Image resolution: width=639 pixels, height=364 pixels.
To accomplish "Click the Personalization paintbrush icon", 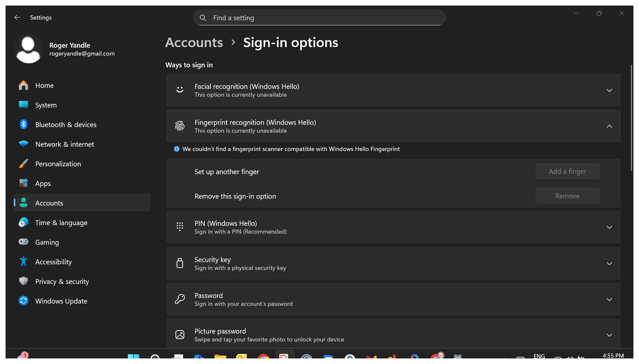I will coord(24,164).
